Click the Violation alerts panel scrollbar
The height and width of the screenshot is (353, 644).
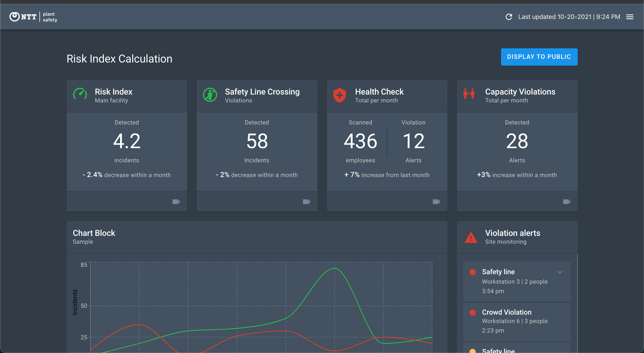577,302
